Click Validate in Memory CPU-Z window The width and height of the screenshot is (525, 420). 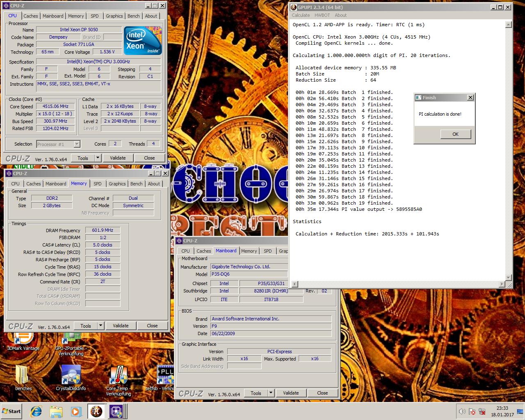pyautogui.click(x=121, y=326)
